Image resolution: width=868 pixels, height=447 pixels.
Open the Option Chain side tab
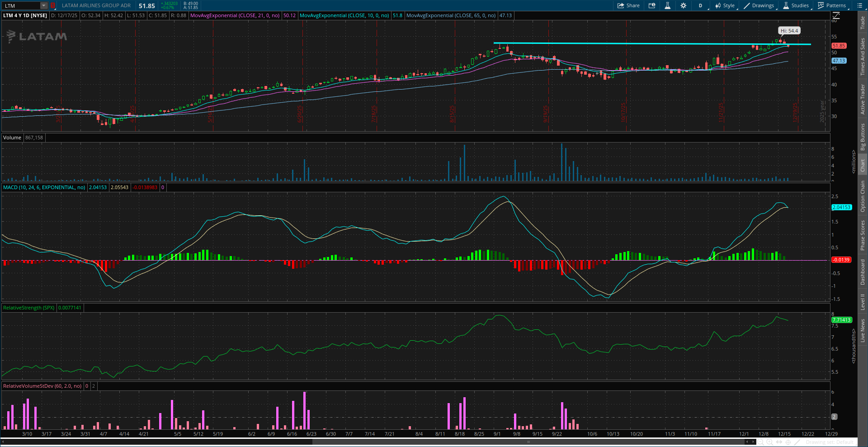pyautogui.click(x=863, y=196)
